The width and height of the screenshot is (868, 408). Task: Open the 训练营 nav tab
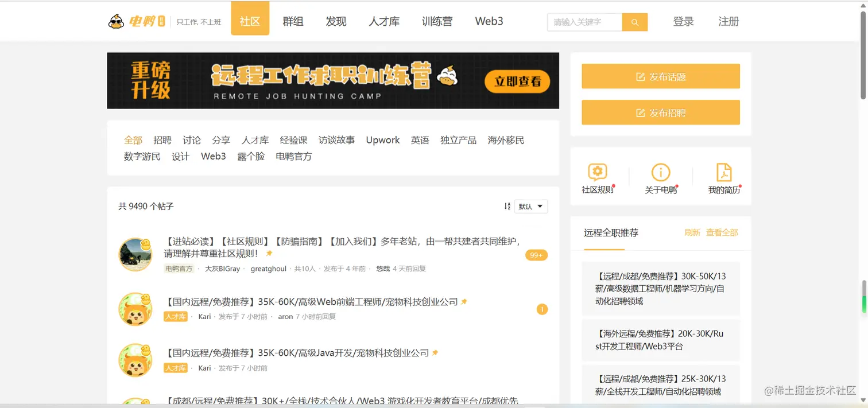point(437,21)
